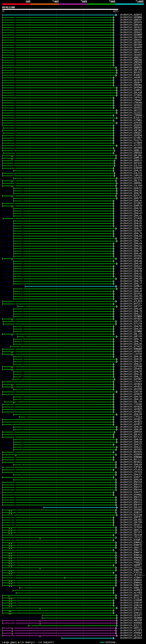The image size is (146, 644).
Task: Select hit label UniRef100_Q93WN4
Action: point(131,331)
